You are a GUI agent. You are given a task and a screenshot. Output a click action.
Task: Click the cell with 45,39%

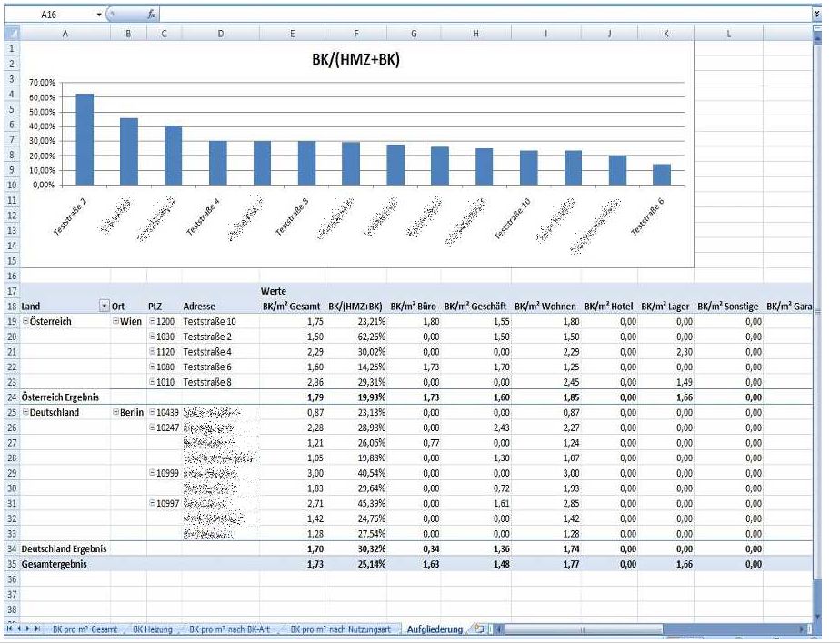tap(355, 503)
